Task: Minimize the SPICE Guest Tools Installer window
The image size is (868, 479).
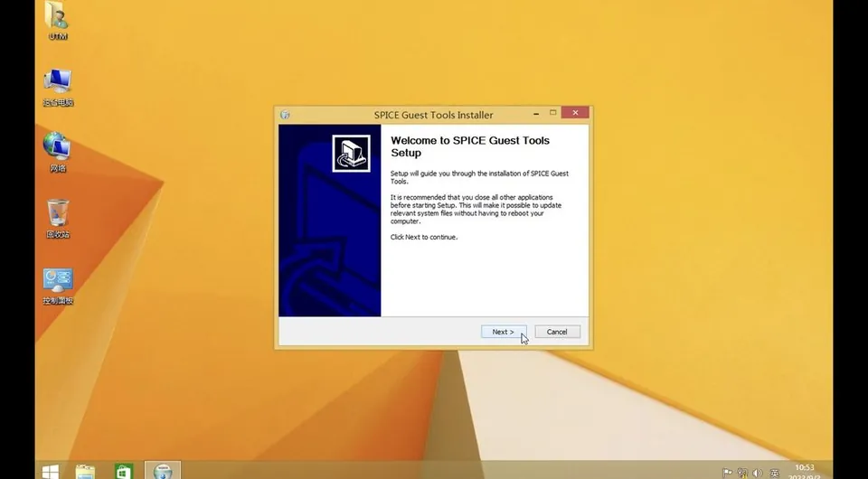Action: [x=536, y=113]
